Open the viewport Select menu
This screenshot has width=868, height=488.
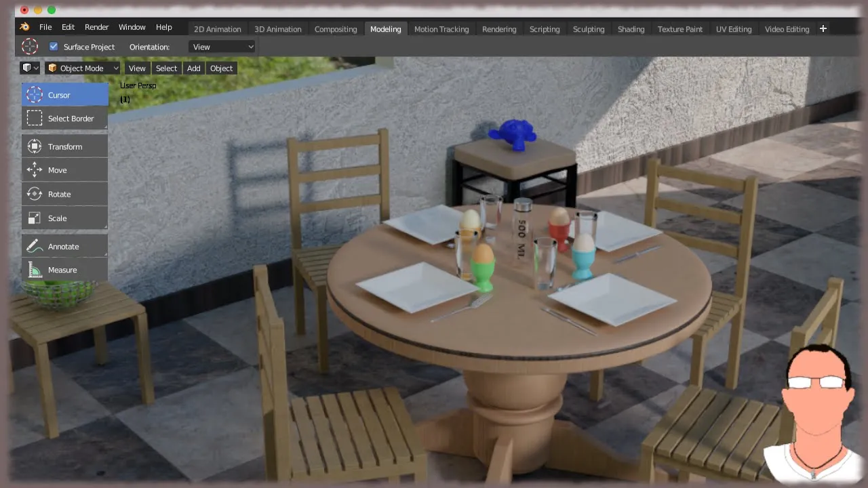click(166, 68)
